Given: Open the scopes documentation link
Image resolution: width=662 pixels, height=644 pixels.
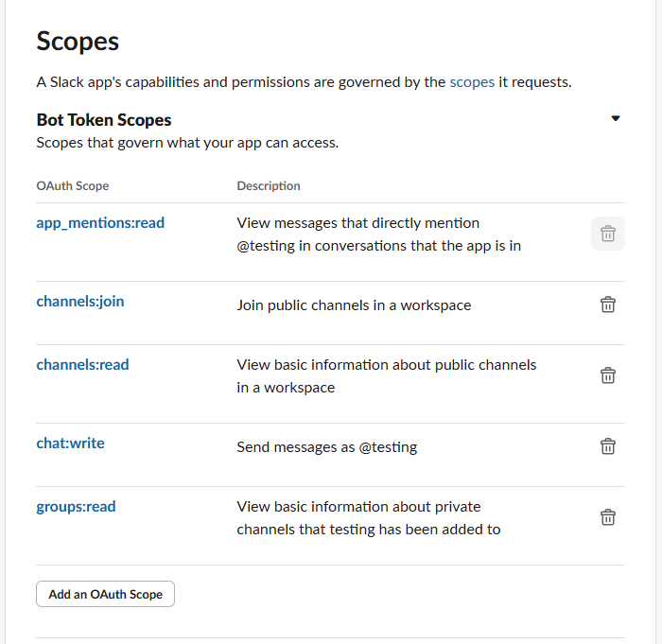Looking at the screenshot, I should pyautogui.click(x=472, y=82).
